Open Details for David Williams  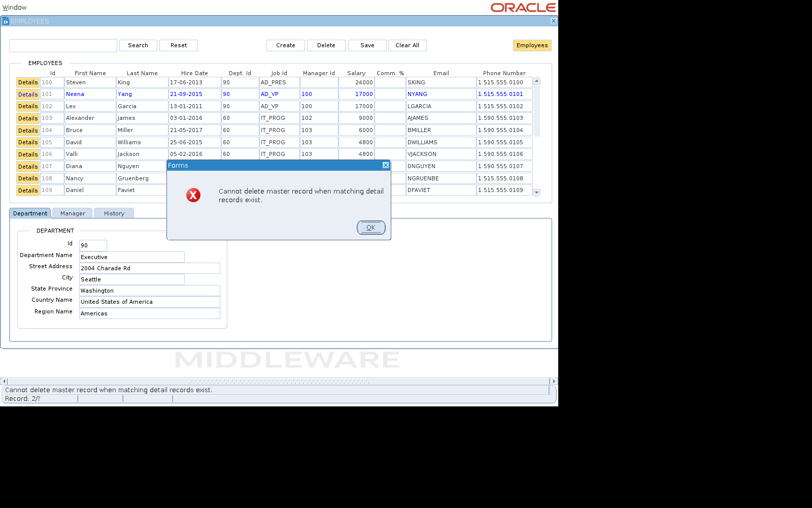point(28,142)
